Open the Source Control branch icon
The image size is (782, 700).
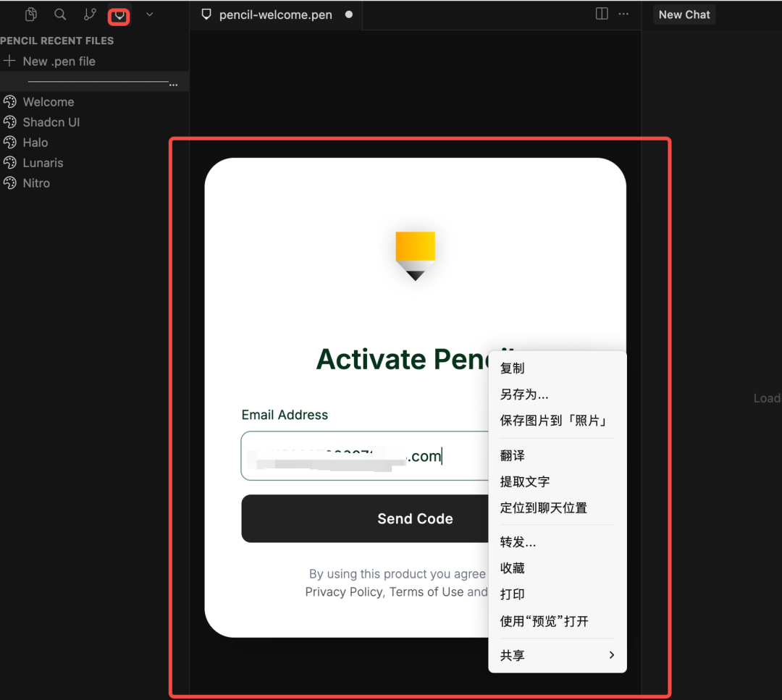(x=90, y=14)
